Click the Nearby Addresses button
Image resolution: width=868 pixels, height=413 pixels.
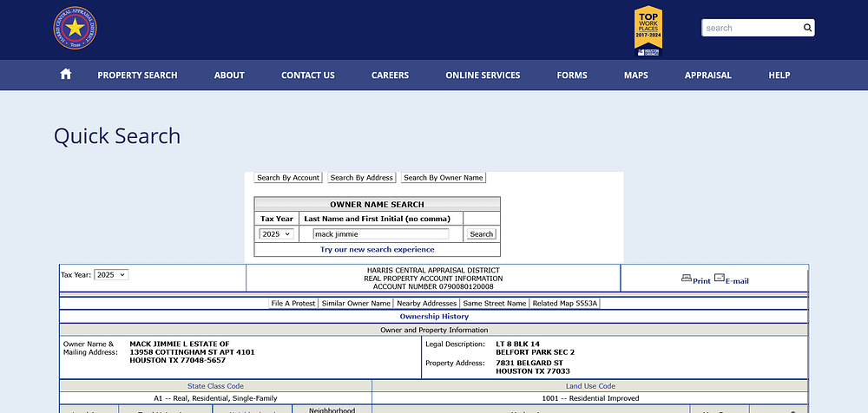click(427, 304)
